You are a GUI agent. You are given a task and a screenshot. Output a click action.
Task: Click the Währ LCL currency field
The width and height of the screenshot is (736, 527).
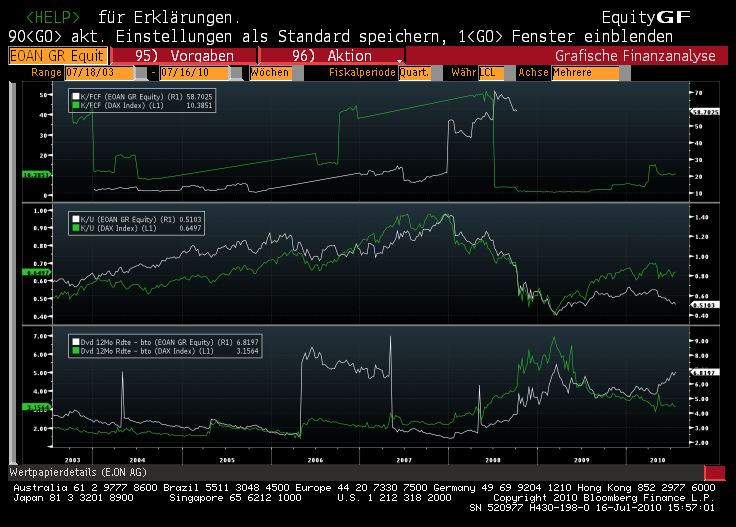(491, 73)
